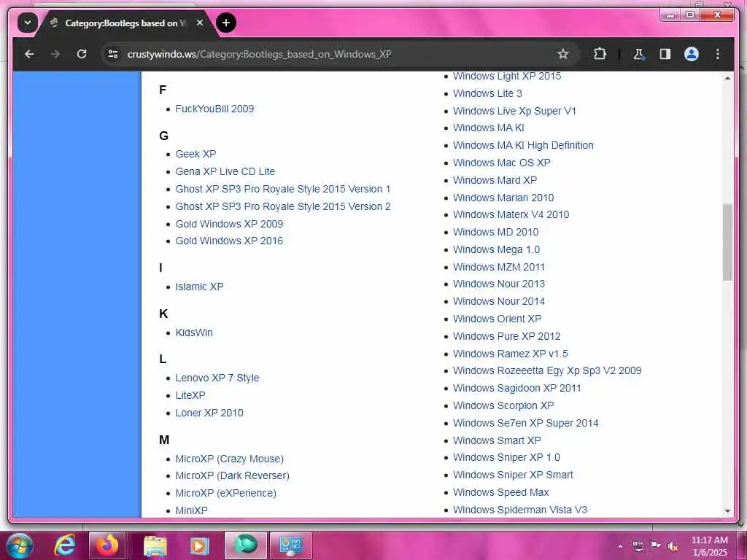
Task: Open the Geek XP link
Action: (196, 155)
